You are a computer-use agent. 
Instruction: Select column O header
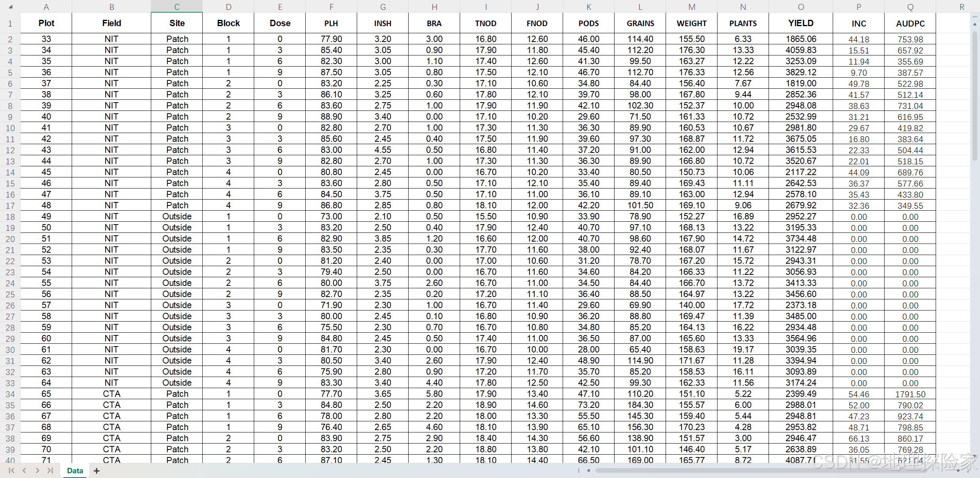(x=801, y=7)
